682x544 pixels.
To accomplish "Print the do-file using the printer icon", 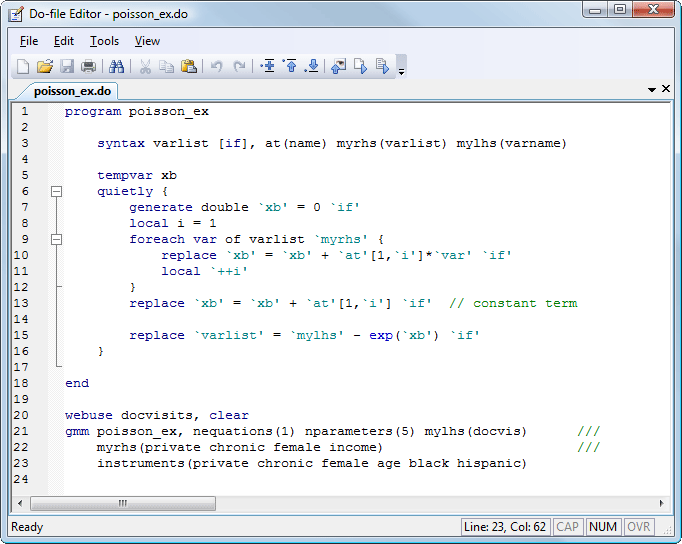I will click(89, 67).
